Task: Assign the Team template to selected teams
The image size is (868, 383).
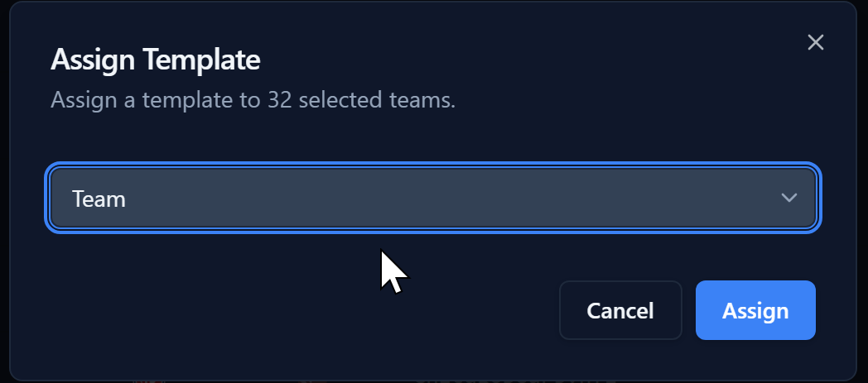Action: point(755,310)
